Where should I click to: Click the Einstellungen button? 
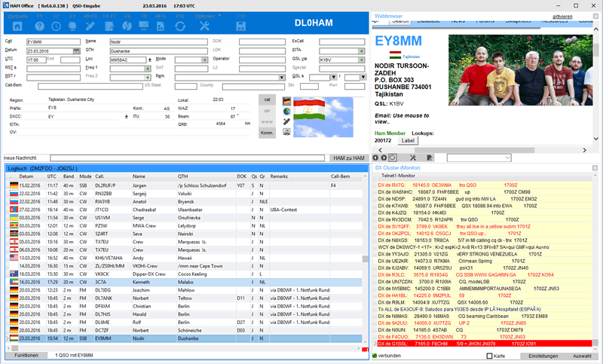pyautogui.click(x=542, y=355)
